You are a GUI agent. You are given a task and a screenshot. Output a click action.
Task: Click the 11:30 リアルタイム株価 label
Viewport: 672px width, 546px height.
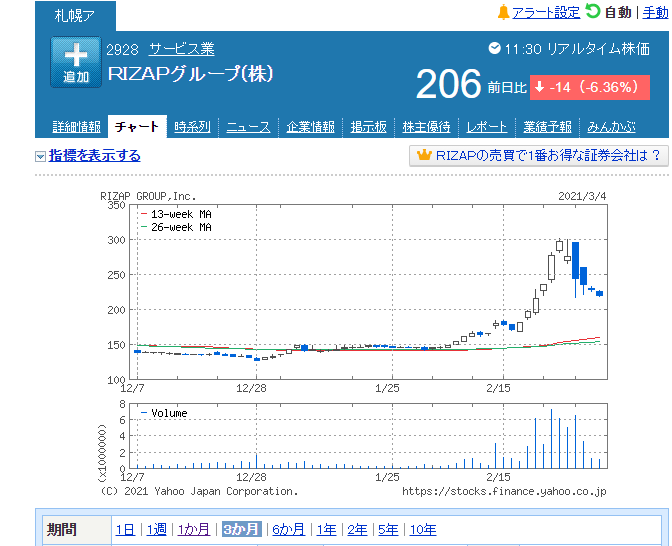tap(577, 49)
